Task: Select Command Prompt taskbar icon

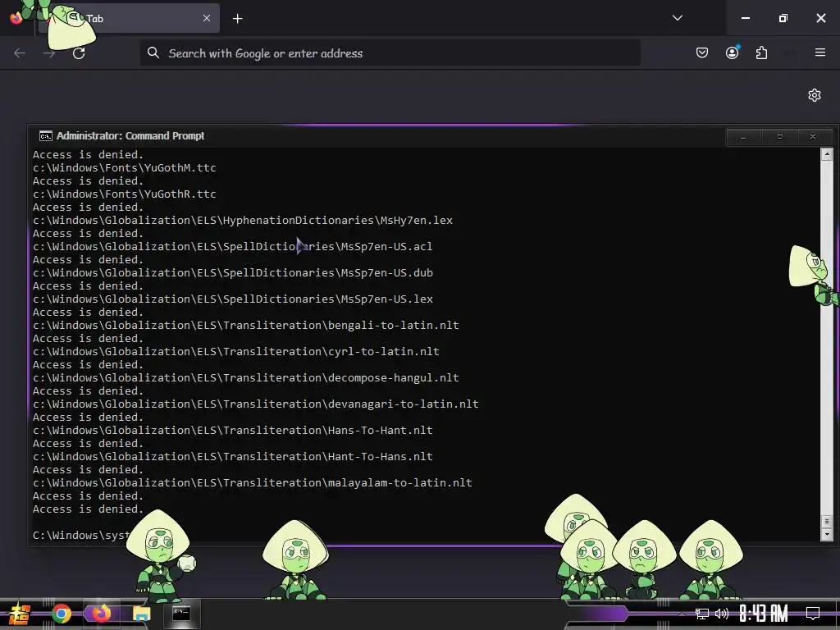Action: [181, 614]
